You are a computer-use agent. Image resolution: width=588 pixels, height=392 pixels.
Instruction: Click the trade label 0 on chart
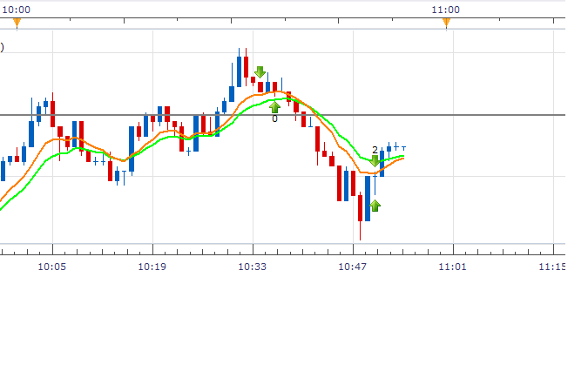click(x=274, y=119)
